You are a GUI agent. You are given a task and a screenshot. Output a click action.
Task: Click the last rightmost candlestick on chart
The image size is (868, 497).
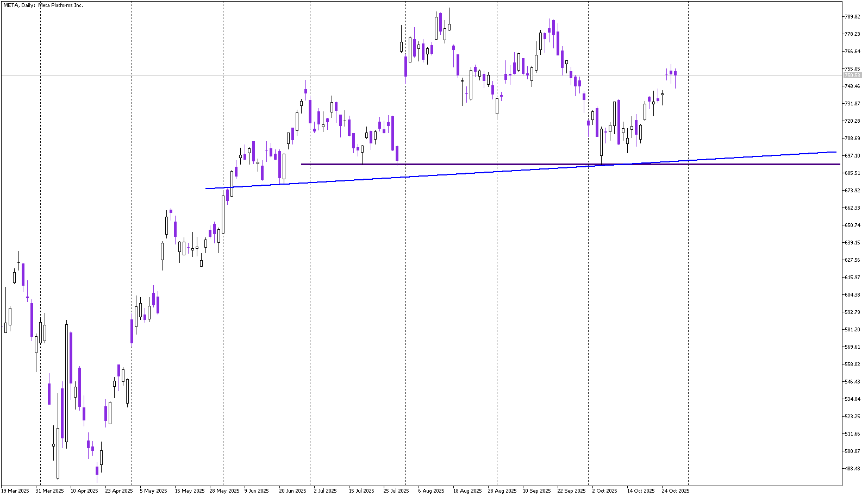coord(675,74)
